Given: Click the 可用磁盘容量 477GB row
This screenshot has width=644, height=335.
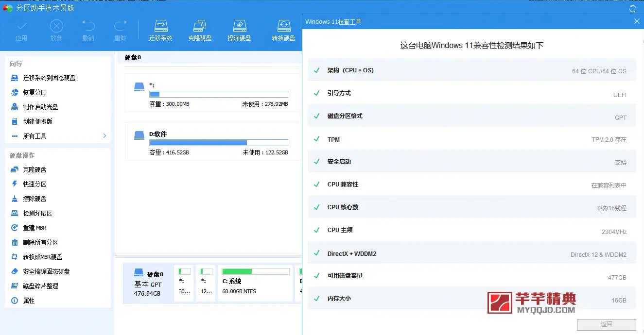Looking at the screenshot, I should click(472, 276).
